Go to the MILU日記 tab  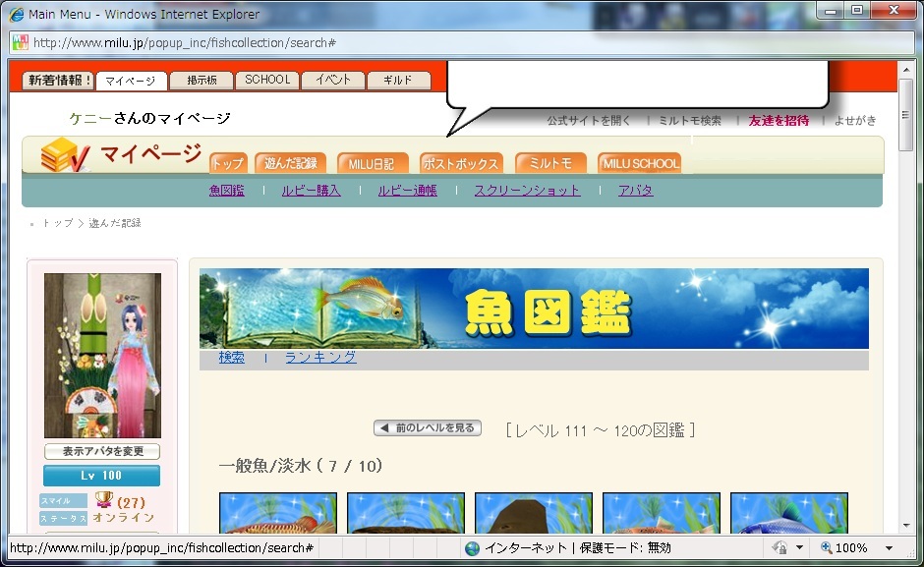pyautogui.click(x=373, y=163)
